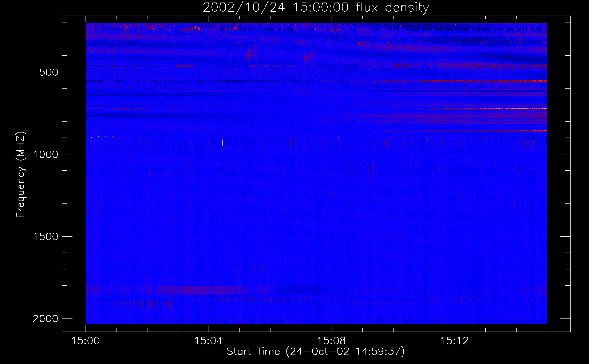Click the 15:12 time tick label
Image resolution: width=589 pixels, height=364 pixels.
point(454,341)
